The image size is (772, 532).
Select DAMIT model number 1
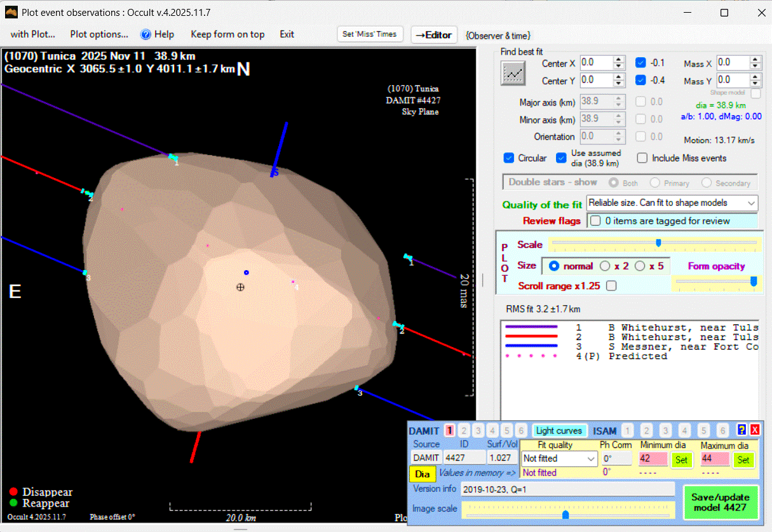(449, 430)
